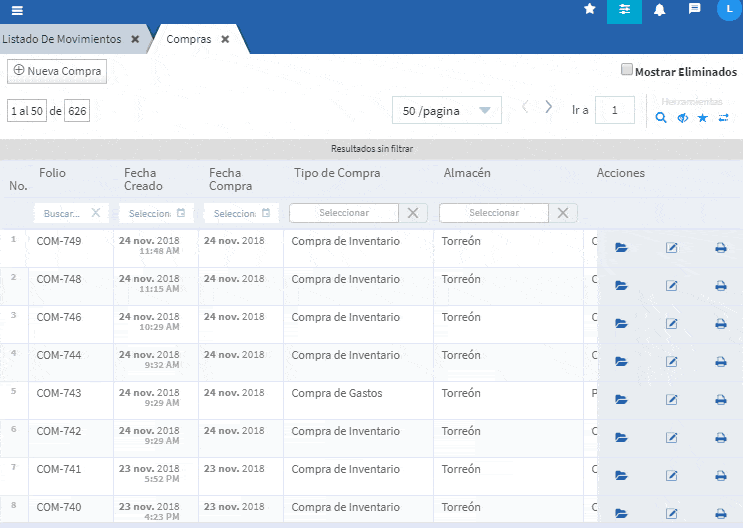Print purchase COM-746
This screenshot has height=528, width=743.
pyautogui.click(x=721, y=323)
